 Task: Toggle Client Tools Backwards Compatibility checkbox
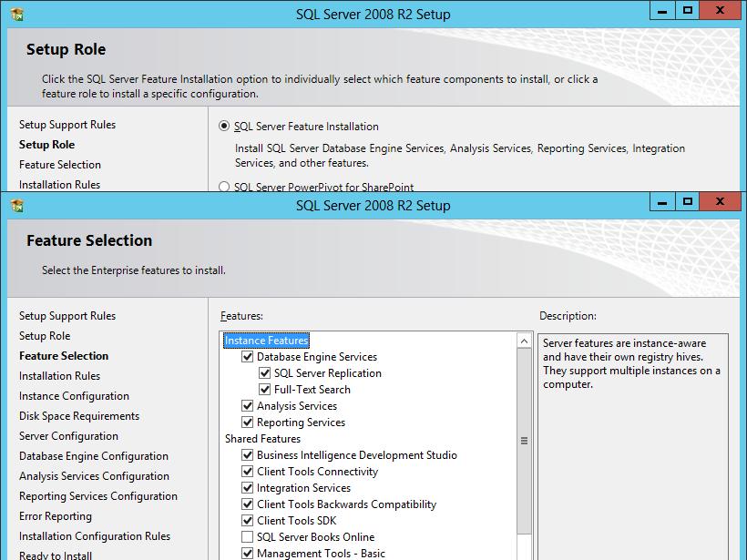[247, 504]
